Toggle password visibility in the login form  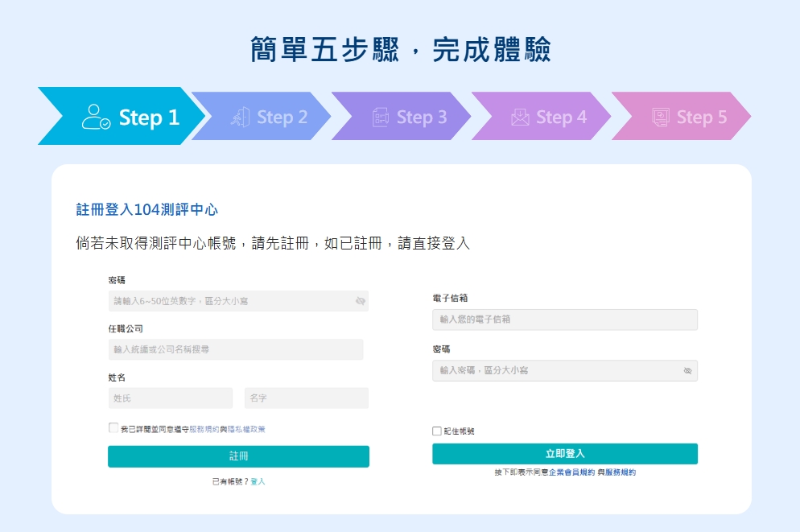(x=687, y=371)
